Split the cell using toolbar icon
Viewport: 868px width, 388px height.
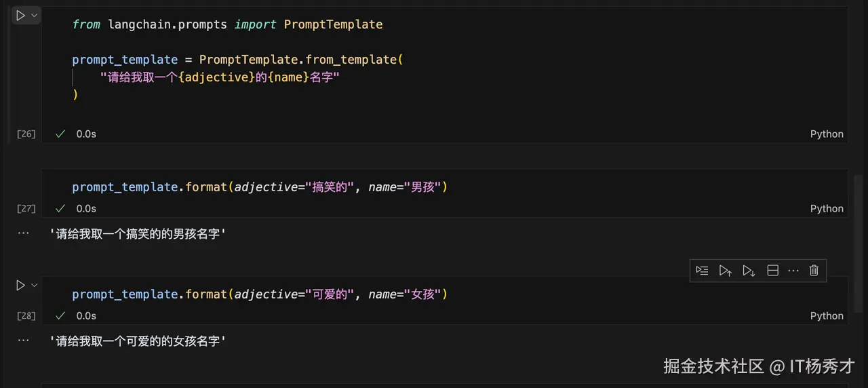pos(772,271)
